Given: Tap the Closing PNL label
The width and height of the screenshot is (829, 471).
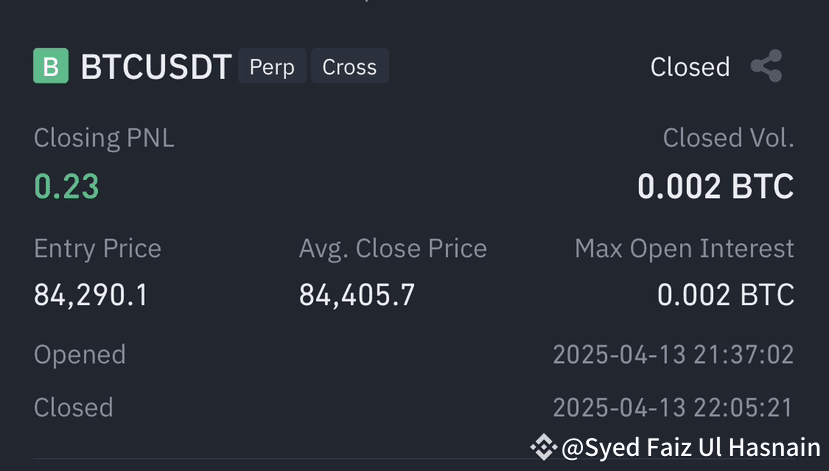Looking at the screenshot, I should (104, 138).
